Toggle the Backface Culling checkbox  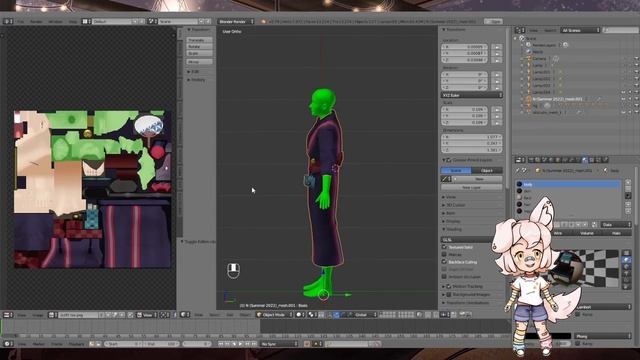(444, 262)
